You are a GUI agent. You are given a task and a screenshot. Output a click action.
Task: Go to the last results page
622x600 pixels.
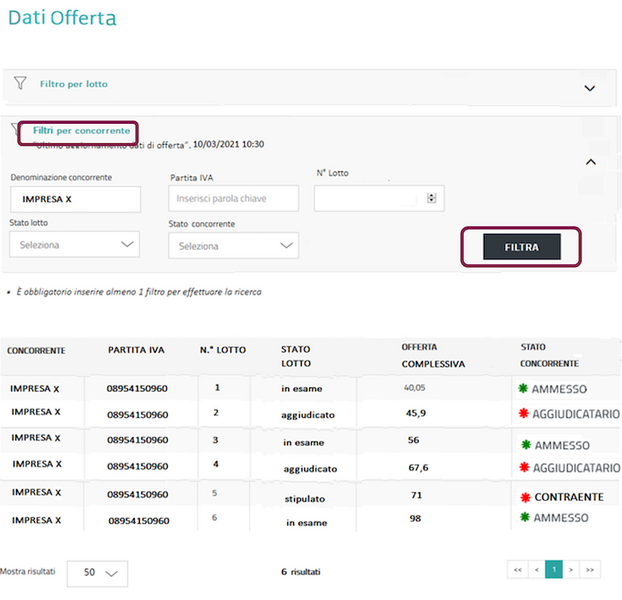coord(590,570)
